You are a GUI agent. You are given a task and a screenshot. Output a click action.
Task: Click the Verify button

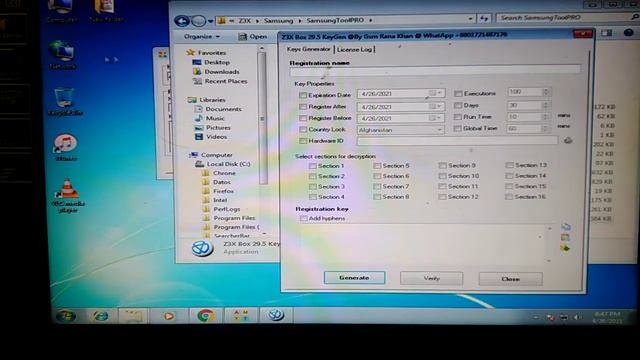[431, 278]
